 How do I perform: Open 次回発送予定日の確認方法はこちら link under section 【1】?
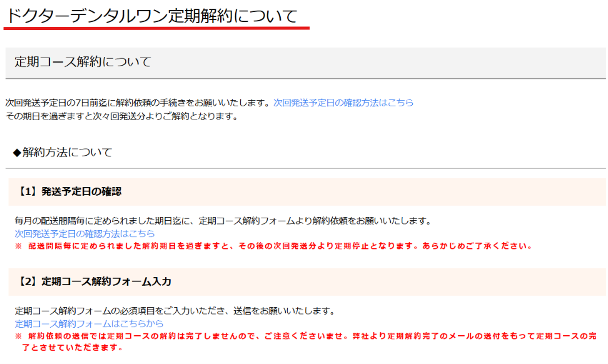click(x=84, y=233)
